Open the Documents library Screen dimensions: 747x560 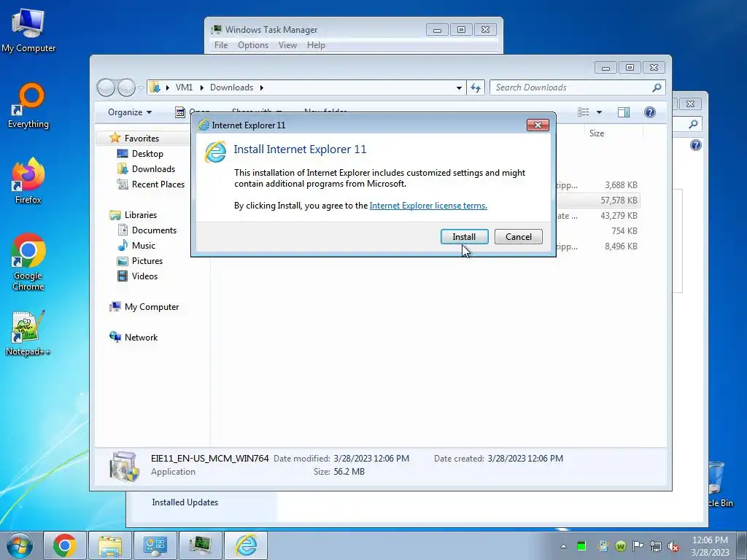pyautogui.click(x=154, y=230)
